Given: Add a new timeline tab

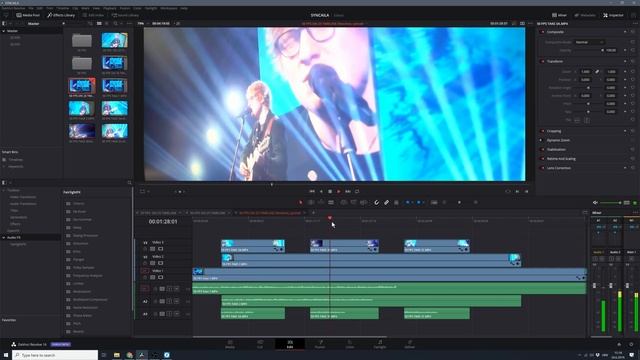Looking at the screenshot, I should point(313,213).
